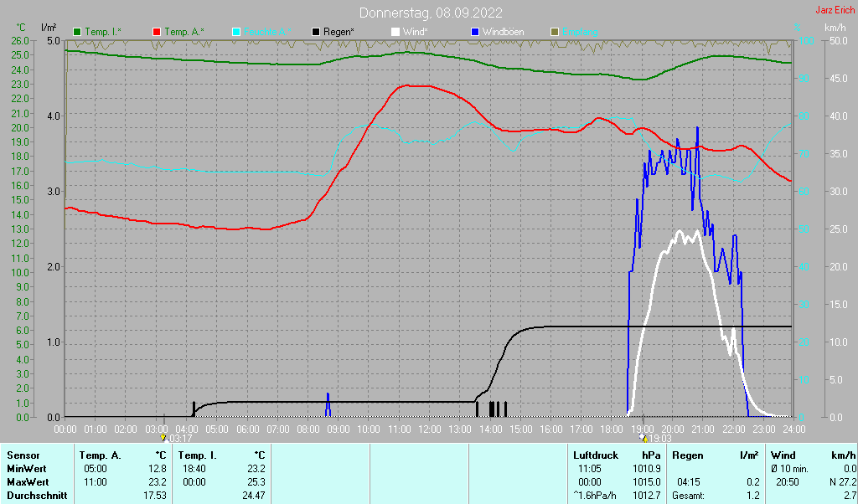Click the white Wind legend square
Image resolution: width=858 pixels, height=504 pixels.
[x=395, y=32]
